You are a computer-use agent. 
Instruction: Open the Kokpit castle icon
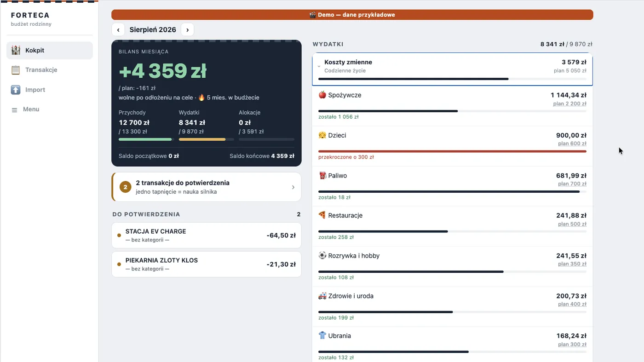pos(16,50)
